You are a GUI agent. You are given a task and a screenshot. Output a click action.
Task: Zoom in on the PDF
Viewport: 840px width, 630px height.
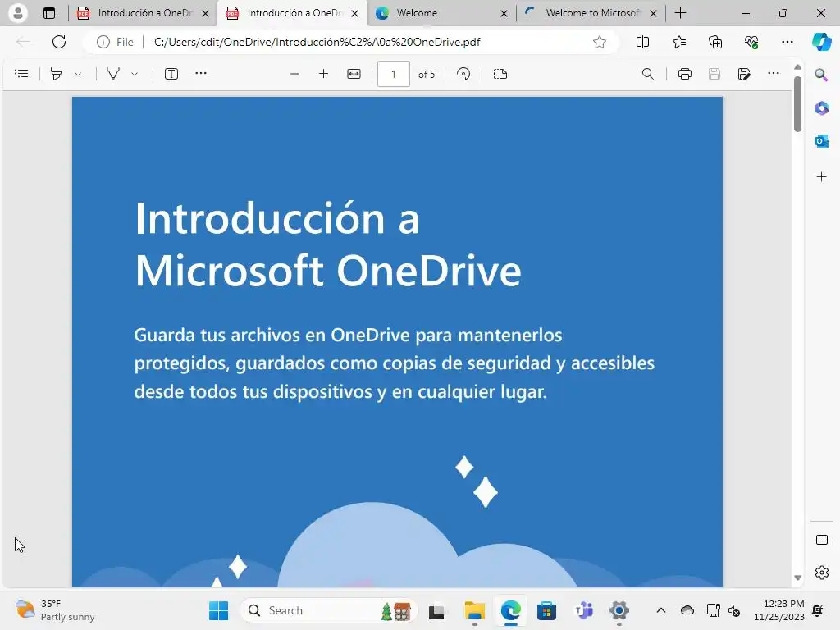pyautogui.click(x=323, y=74)
